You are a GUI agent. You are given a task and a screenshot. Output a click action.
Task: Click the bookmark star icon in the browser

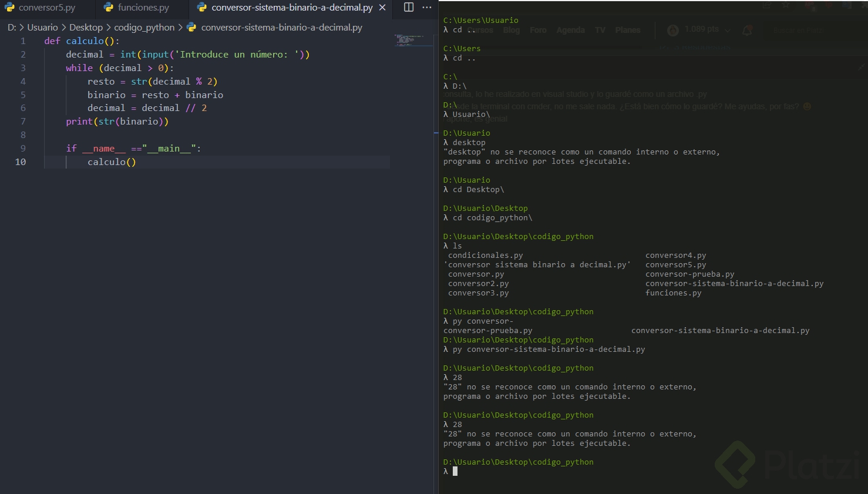[785, 5]
